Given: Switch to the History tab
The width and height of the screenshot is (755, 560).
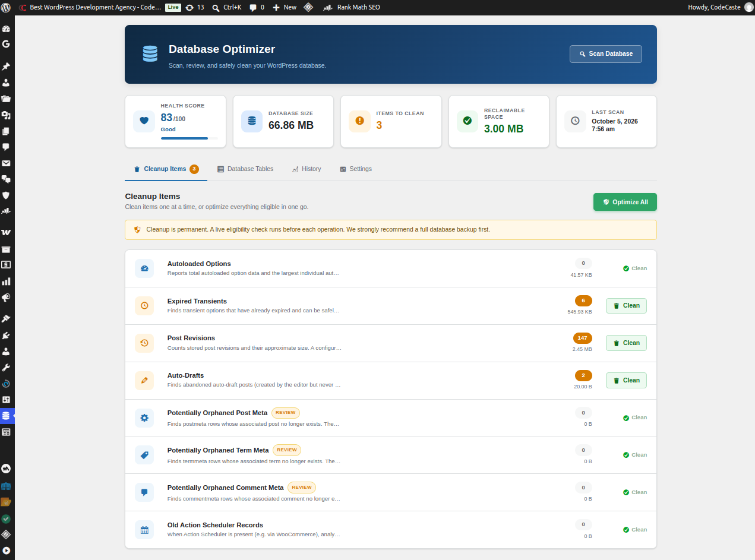Looking at the screenshot, I should [x=307, y=169].
